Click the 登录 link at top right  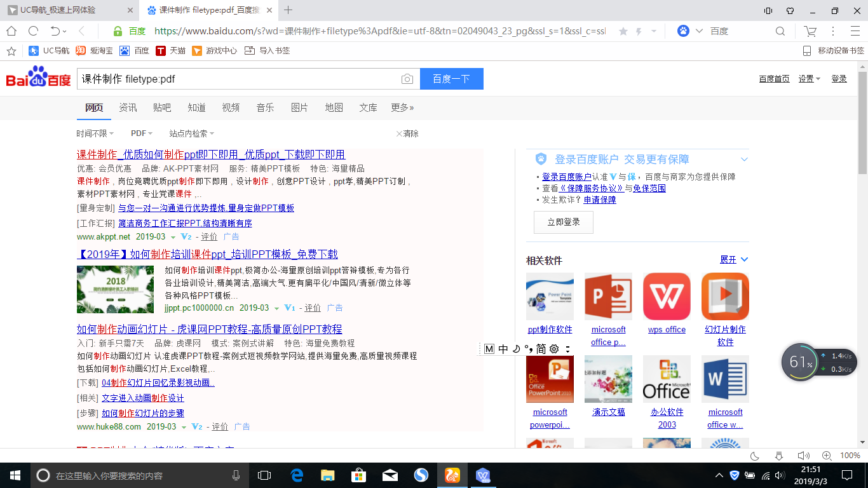pos(839,79)
